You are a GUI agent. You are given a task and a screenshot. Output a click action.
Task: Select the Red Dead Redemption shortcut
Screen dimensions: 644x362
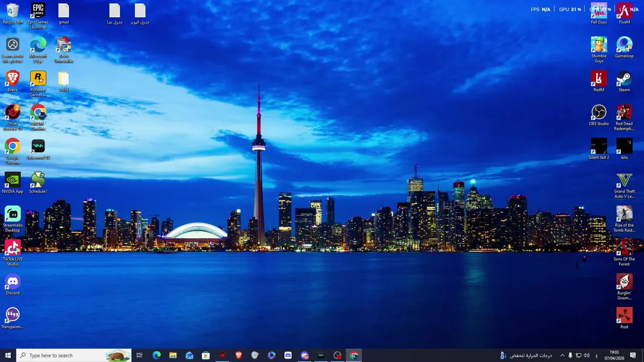pyautogui.click(x=624, y=118)
